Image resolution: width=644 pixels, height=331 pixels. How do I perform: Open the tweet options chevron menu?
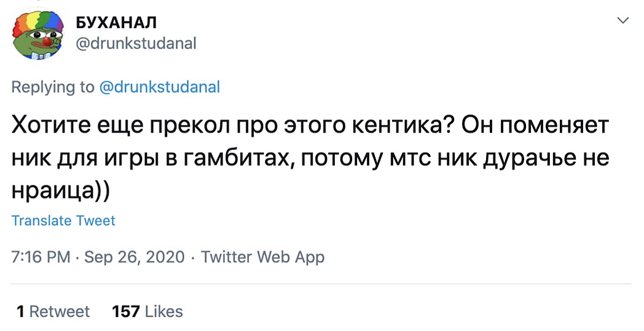point(622,21)
